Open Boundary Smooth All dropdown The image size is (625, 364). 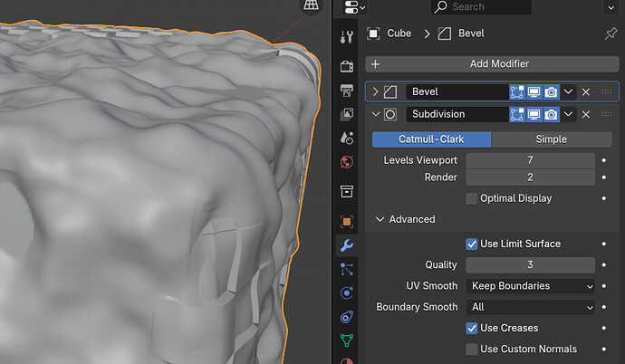click(x=531, y=307)
